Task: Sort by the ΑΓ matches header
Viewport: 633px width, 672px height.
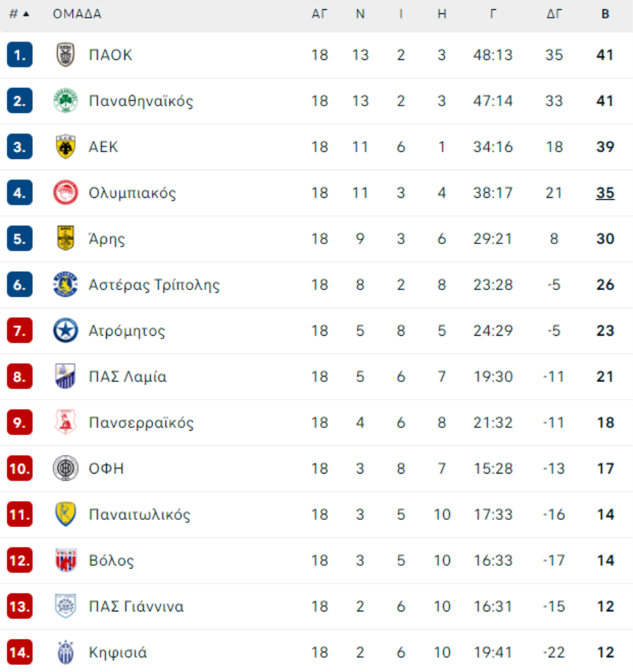Action: point(319,13)
